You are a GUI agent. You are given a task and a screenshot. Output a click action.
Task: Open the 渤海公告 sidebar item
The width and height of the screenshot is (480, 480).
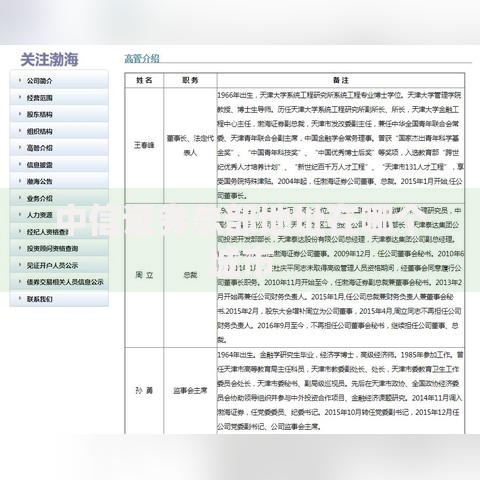(59, 181)
